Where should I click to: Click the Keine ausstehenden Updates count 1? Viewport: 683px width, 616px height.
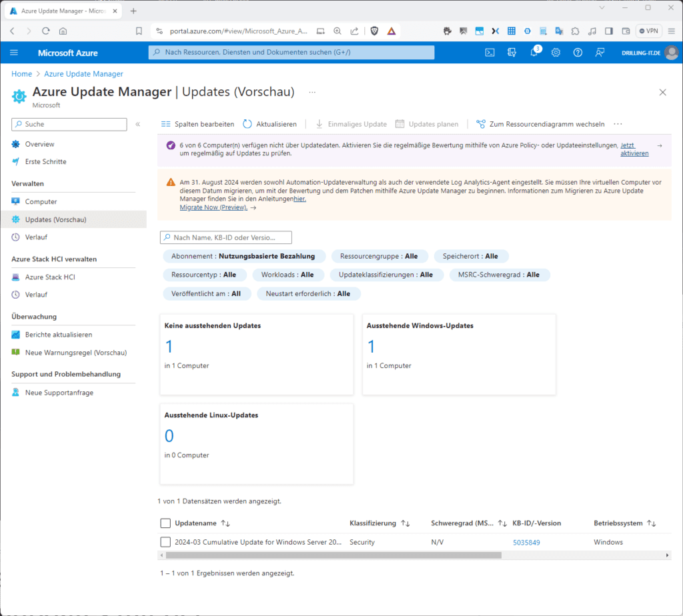[x=169, y=347]
